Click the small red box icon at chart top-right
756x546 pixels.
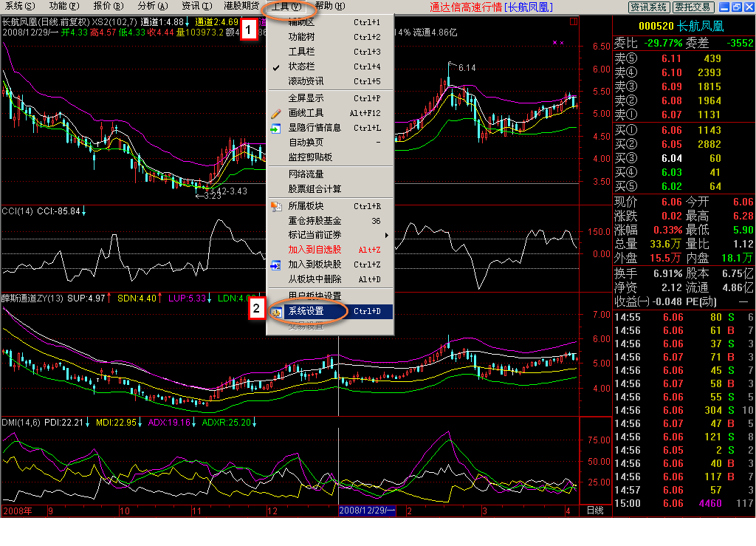pos(574,21)
